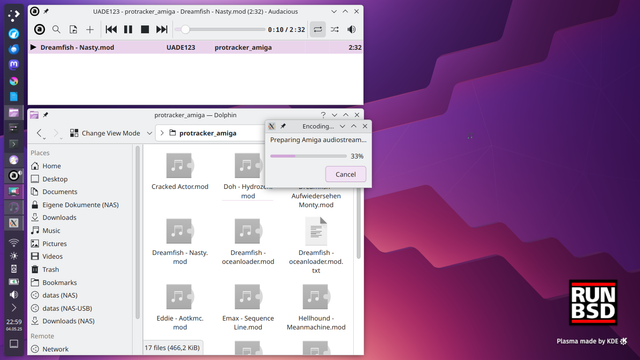Open search tool in Audacious toolbar
This screenshot has height=360, width=640.
coord(56,29)
